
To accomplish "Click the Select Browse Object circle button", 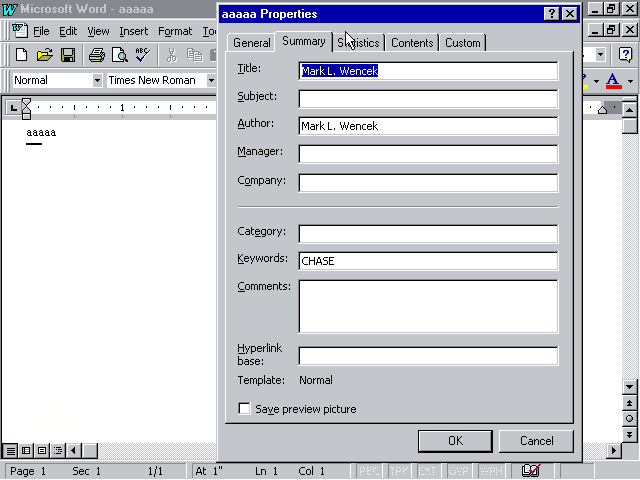I will [629, 418].
